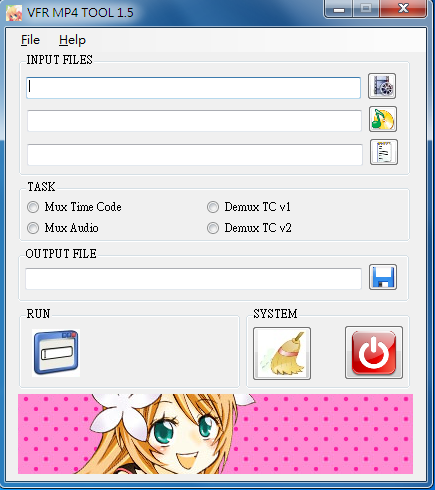Click the app icon in the title bar
This screenshot has width=435, height=490.
[14, 13]
